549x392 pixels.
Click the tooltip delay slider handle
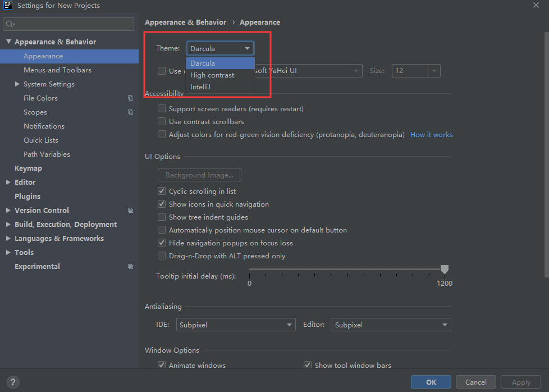click(x=445, y=269)
